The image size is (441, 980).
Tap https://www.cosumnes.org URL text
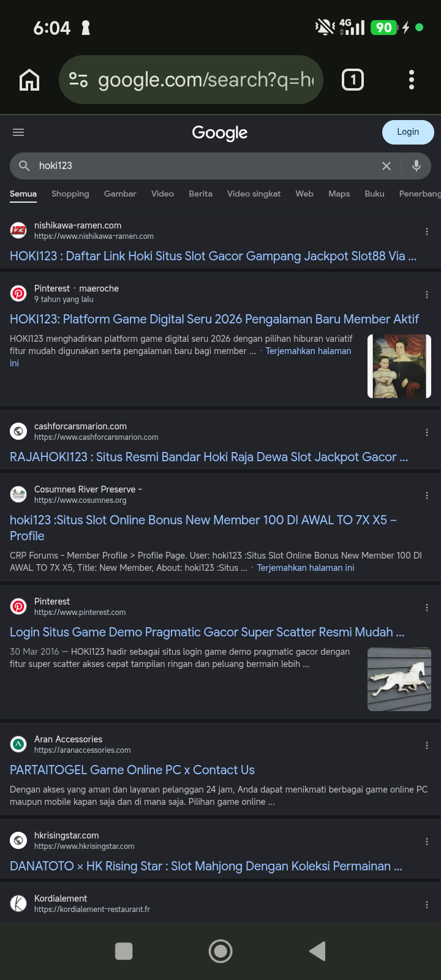coord(80,500)
